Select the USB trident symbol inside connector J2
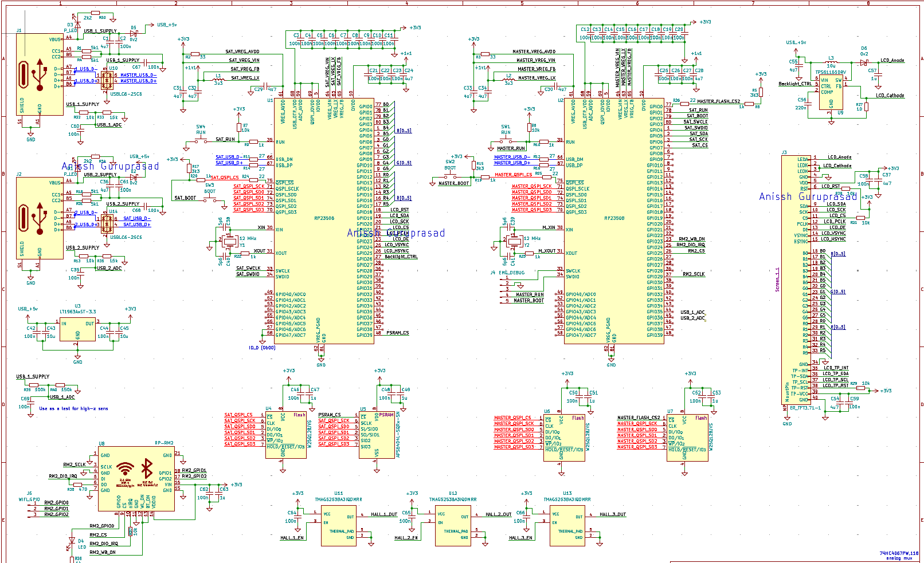The width and height of the screenshot is (924, 563). [40, 218]
